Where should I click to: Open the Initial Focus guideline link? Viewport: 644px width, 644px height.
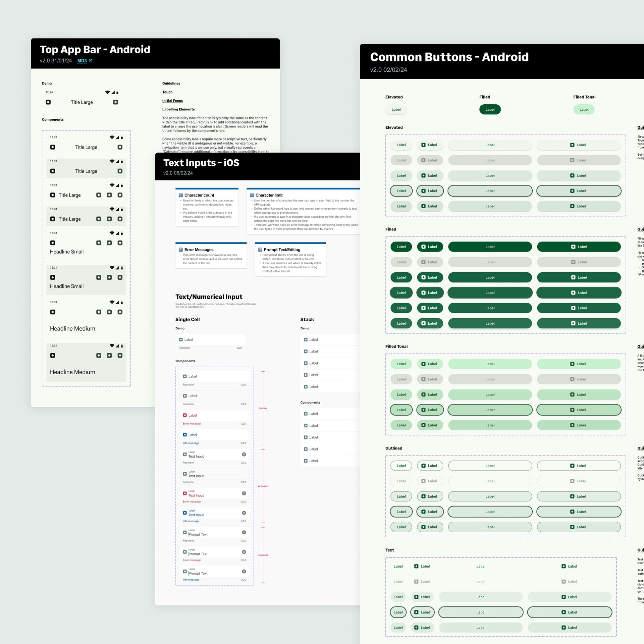[172, 101]
